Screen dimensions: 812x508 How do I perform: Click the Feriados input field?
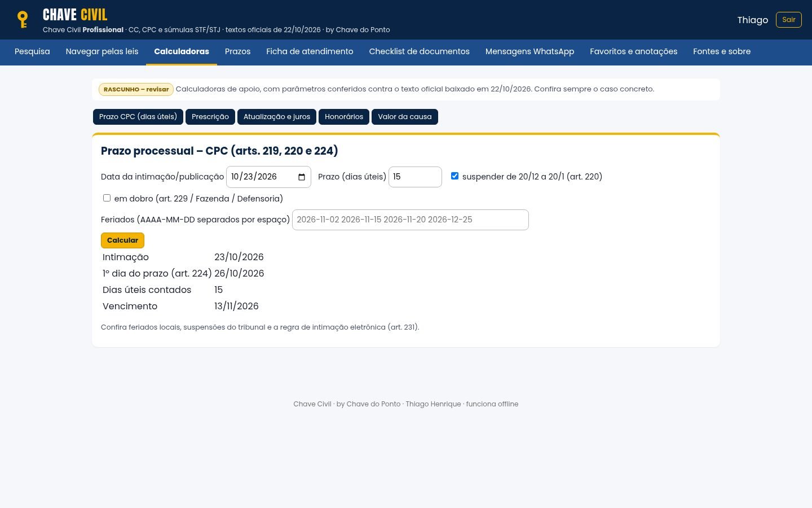tap(411, 220)
